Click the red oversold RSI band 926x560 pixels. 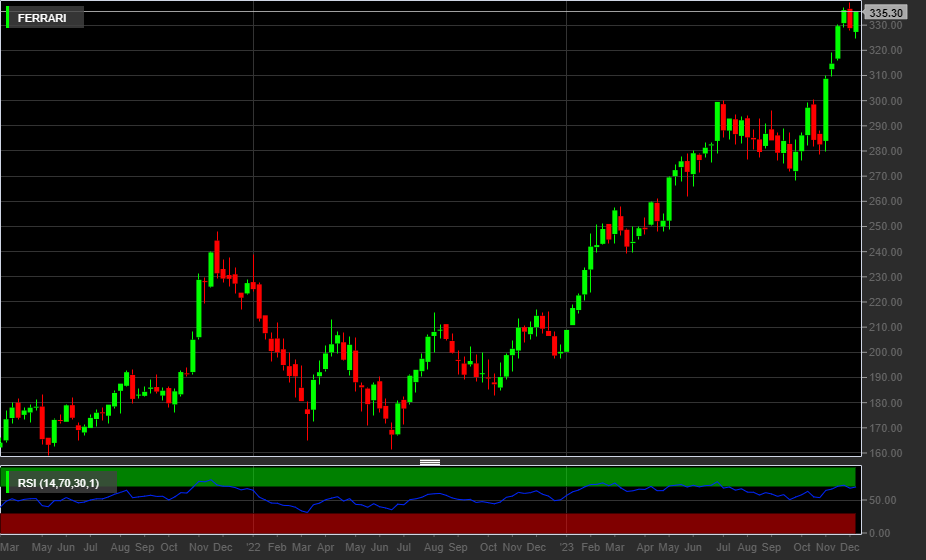pos(428,523)
